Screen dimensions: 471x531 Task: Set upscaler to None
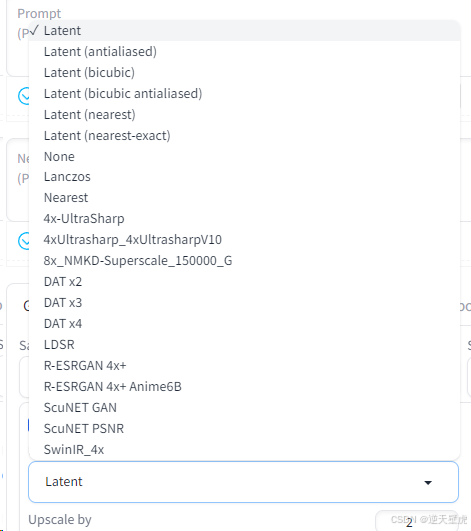(244, 157)
